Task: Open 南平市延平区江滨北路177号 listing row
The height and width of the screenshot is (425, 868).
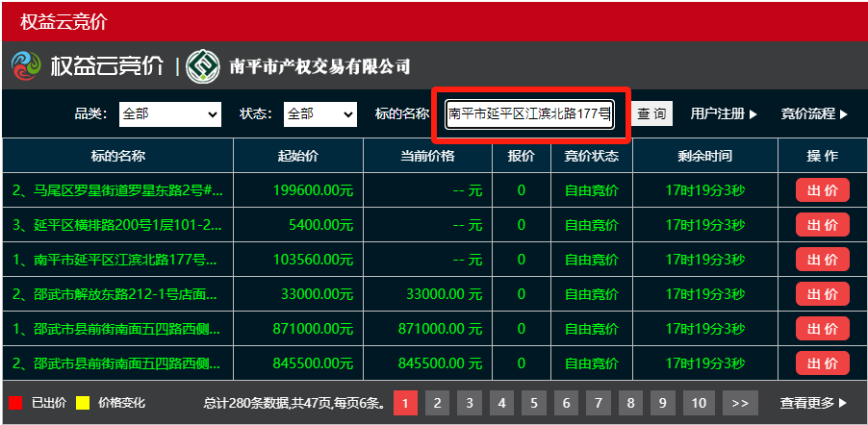Action: (119, 260)
